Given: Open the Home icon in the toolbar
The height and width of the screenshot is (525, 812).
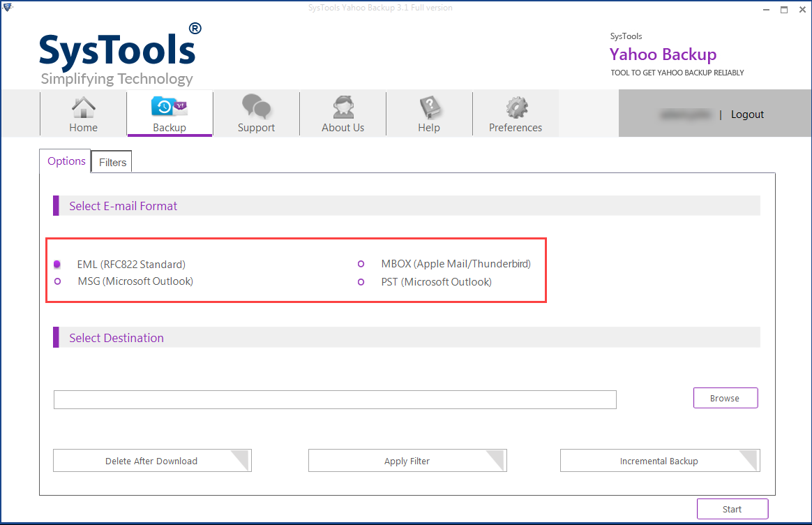Looking at the screenshot, I should click(x=83, y=114).
